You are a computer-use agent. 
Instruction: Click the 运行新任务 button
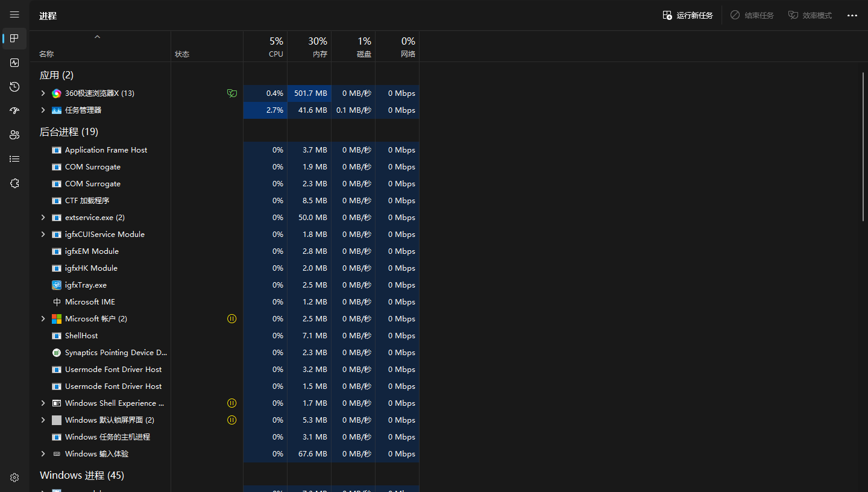coord(688,16)
